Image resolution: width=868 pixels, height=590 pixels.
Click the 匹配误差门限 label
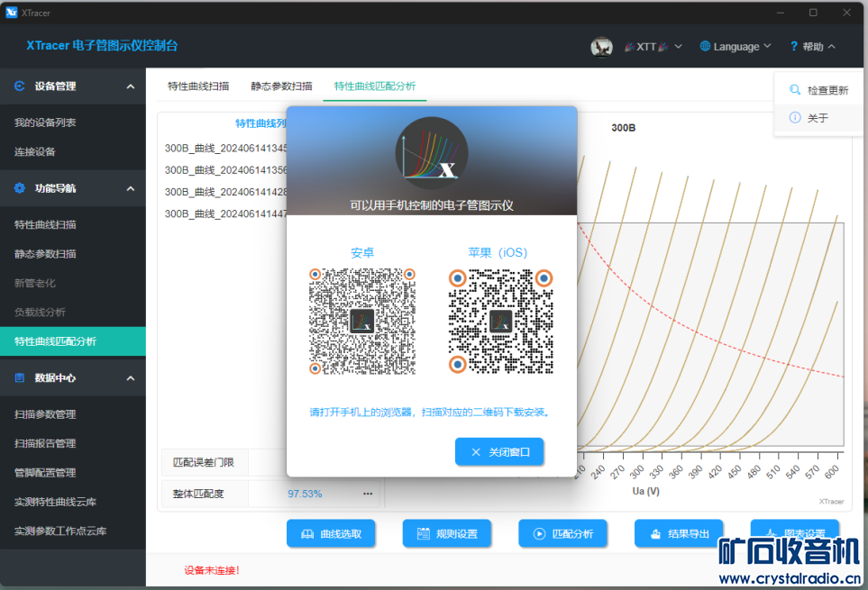[x=203, y=462]
